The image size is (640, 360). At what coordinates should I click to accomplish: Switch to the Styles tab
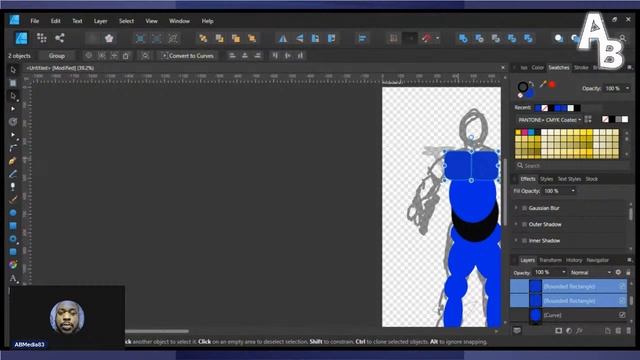[x=546, y=179]
